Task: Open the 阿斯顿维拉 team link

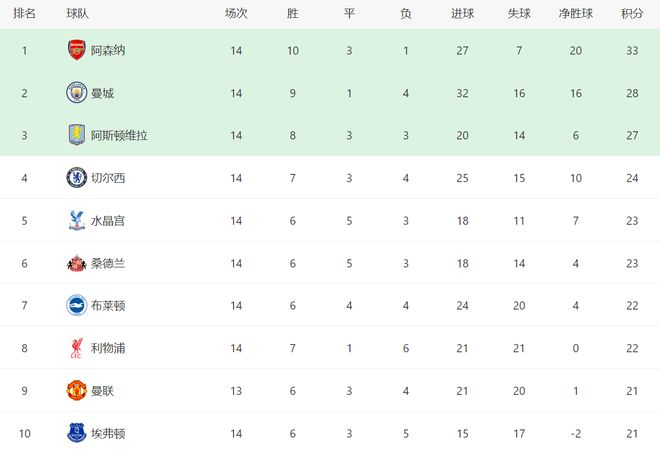Action: (x=119, y=135)
